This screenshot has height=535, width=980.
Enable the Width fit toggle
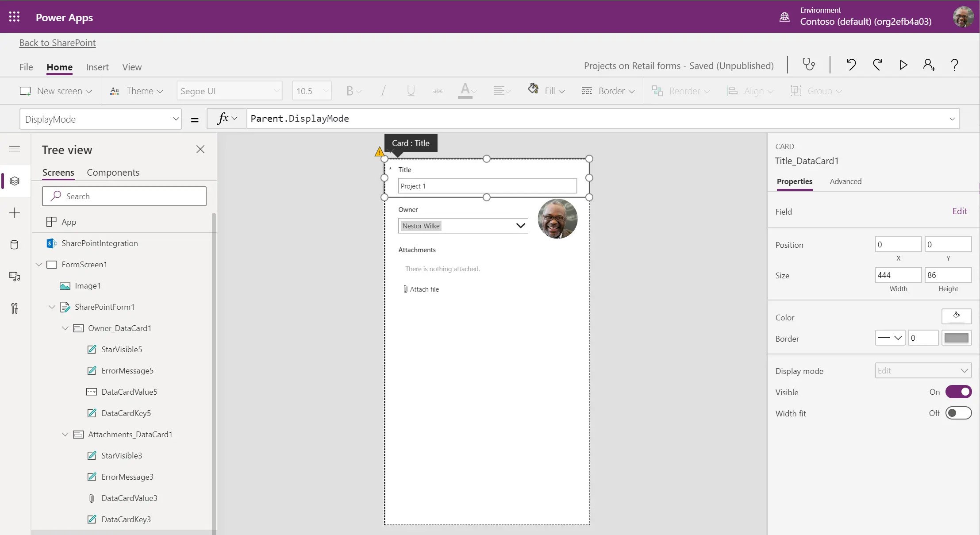pyautogui.click(x=958, y=413)
